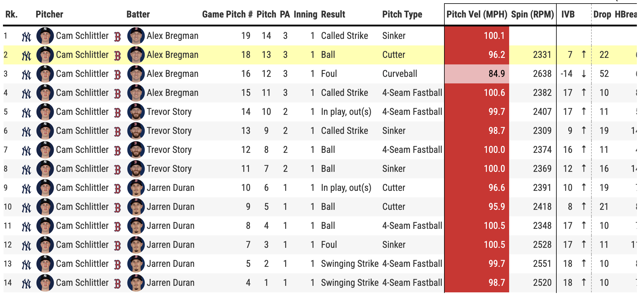Sort by IVB column header
This screenshot has width=644, height=298.
tap(568, 14)
